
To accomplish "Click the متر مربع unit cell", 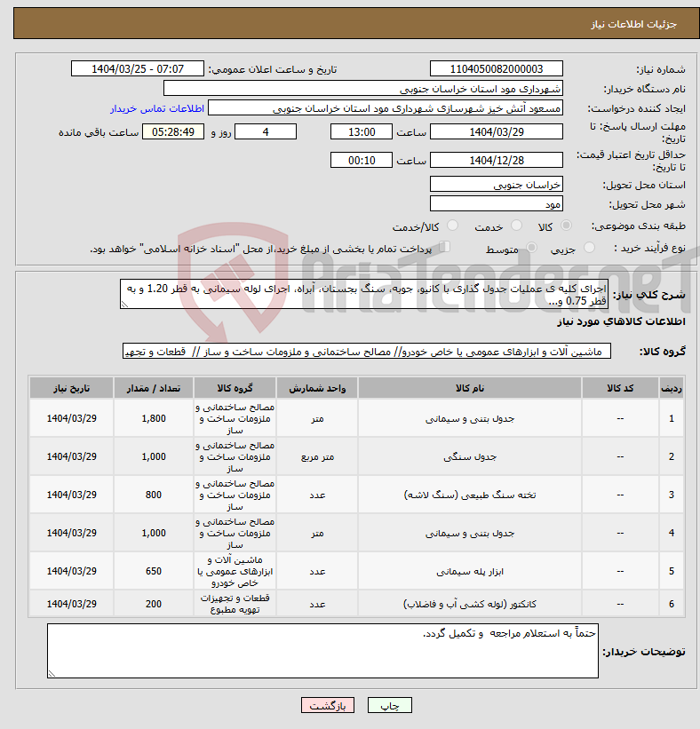I will tap(317, 456).
